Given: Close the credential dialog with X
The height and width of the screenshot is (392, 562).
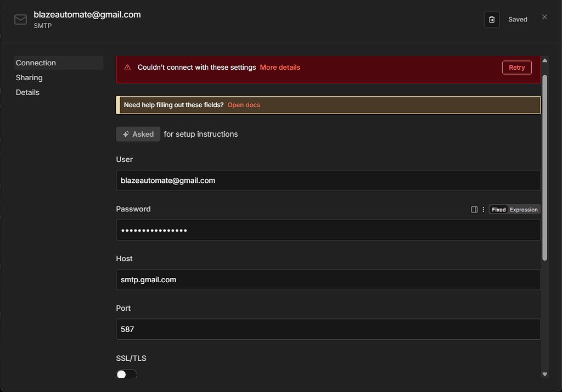Looking at the screenshot, I should click(x=544, y=17).
